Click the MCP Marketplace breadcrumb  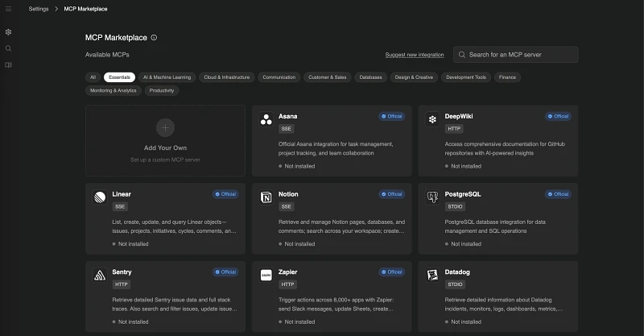tap(86, 9)
